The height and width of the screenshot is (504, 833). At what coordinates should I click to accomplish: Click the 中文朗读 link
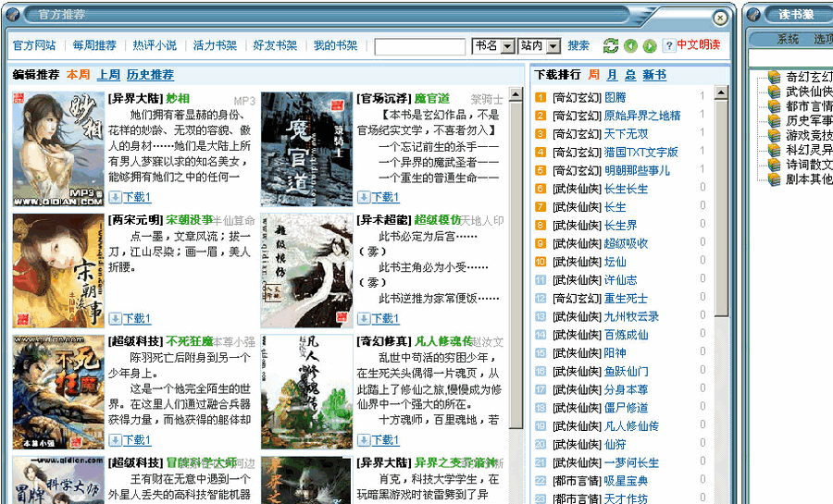pyautogui.click(x=698, y=45)
